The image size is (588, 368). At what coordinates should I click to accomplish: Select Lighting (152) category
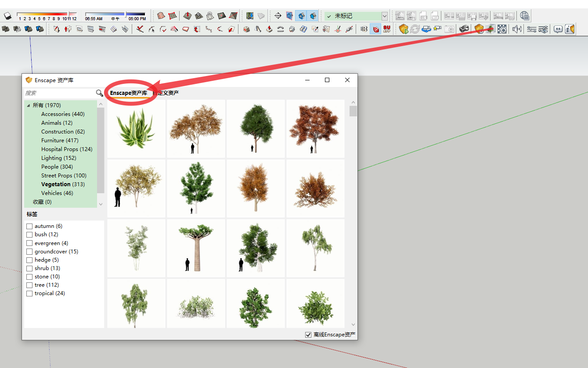click(59, 158)
